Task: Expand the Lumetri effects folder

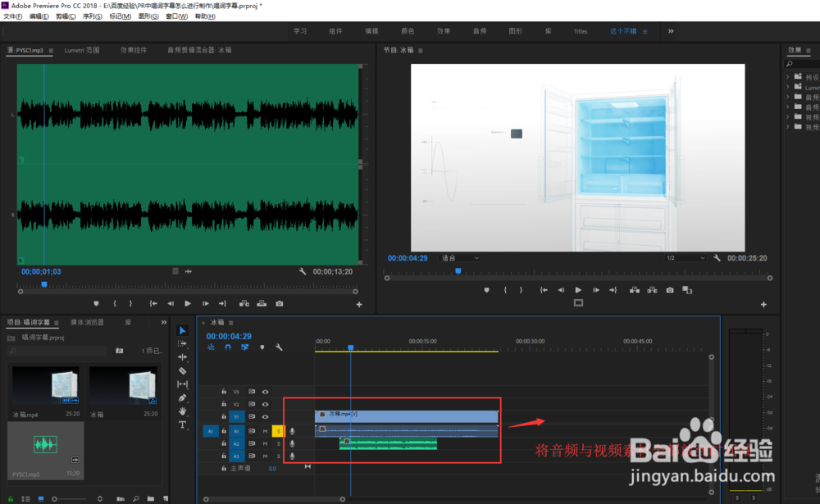Action: click(x=788, y=87)
